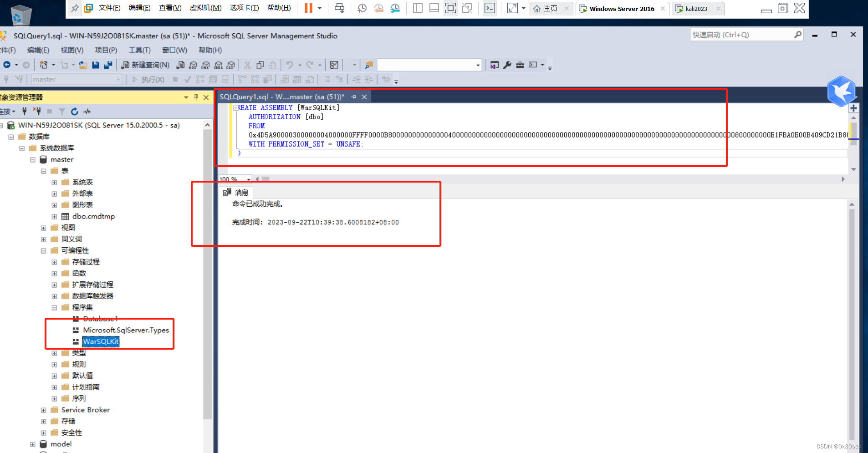Disconnect Object Explorer with the red-X plug icon
This screenshot has height=453, width=868.
(37, 111)
